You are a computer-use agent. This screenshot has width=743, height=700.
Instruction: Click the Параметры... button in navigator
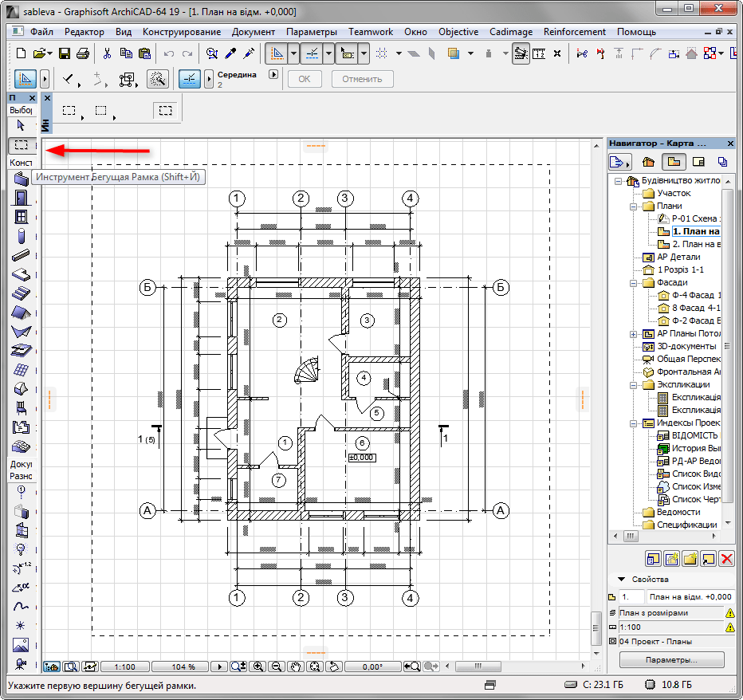click(671, 660)
